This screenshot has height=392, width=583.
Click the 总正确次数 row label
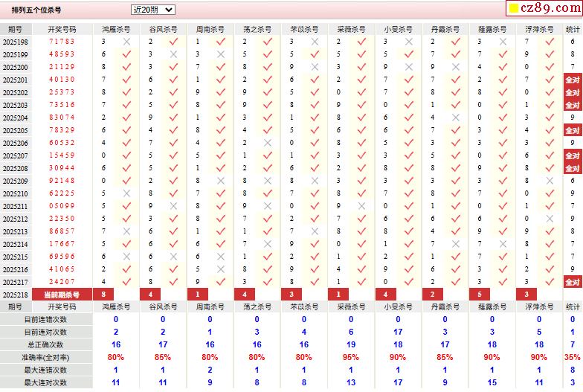pos(46,345)
